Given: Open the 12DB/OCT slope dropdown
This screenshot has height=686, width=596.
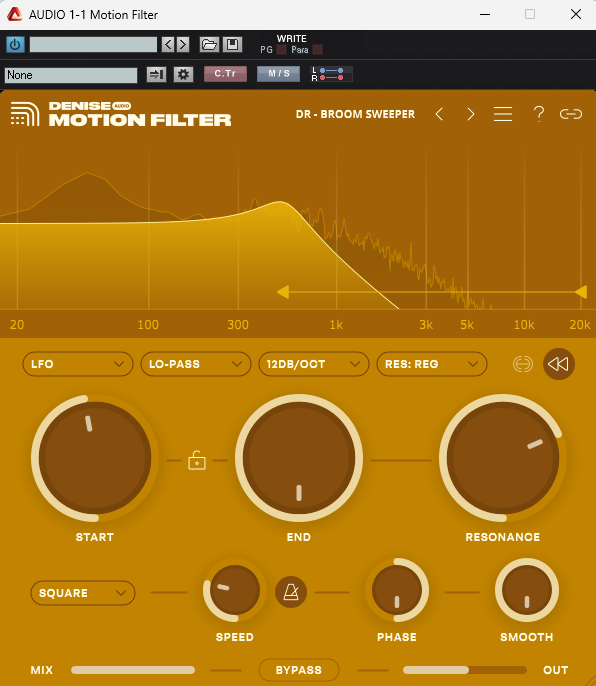Looking at the screenshot, I should click(x=314, y=364).
